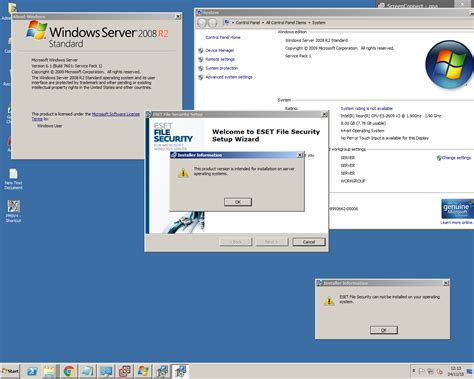
Task: Click '8.00 GB (7.78 GB usable)' memory value
Action: tap(363, 123)
